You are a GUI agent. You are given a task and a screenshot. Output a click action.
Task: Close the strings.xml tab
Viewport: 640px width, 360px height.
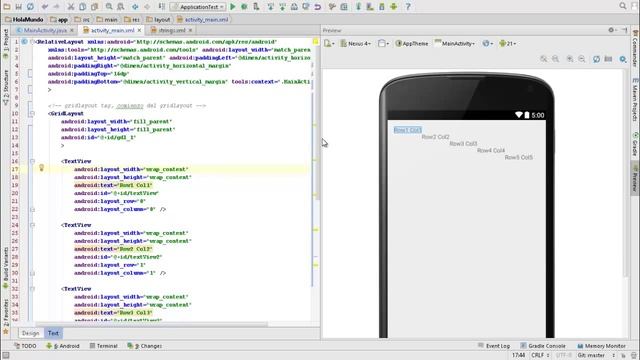point(191,30)
